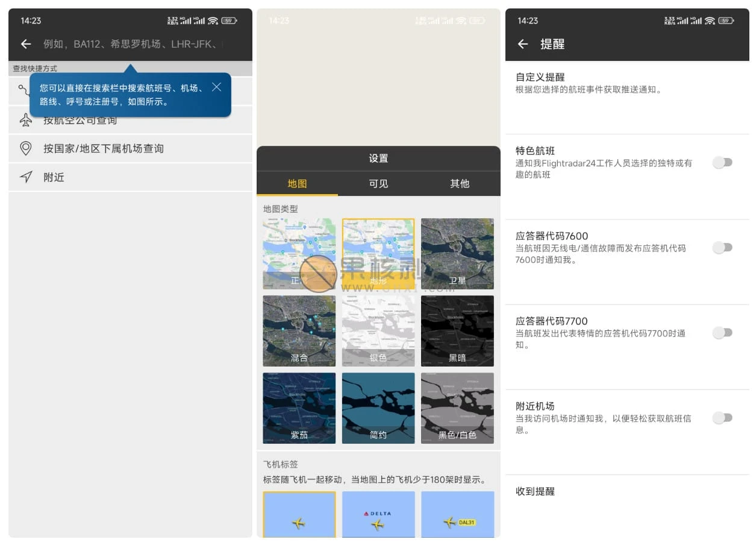Turn on 应答器代码7600 alerts
This screenshot has width=756, height=548.
click(x=722, y=248)
